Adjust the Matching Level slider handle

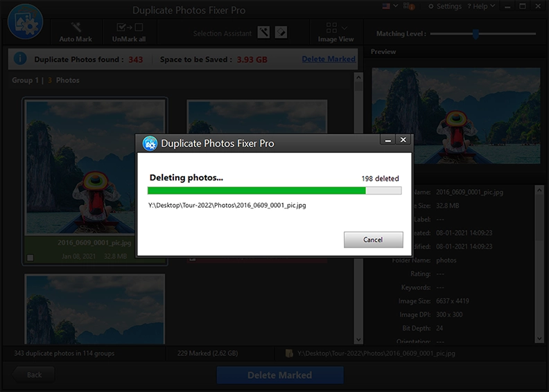(x=476, y=34)
